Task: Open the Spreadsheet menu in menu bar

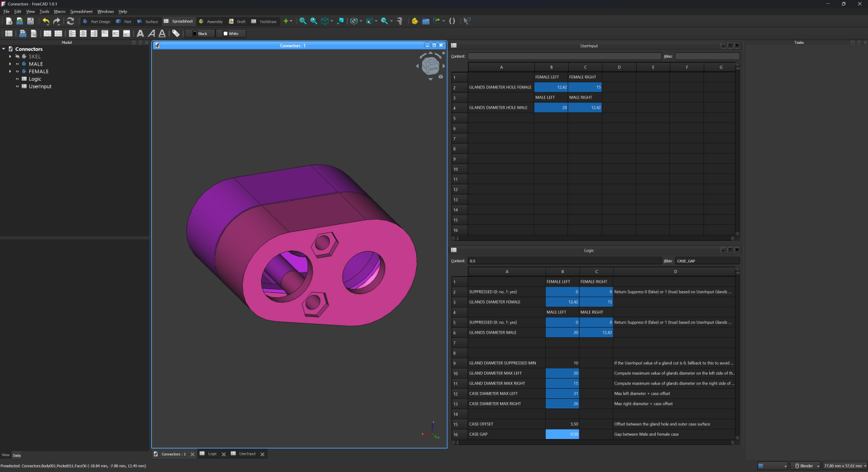Action: (x=81, y=11)
